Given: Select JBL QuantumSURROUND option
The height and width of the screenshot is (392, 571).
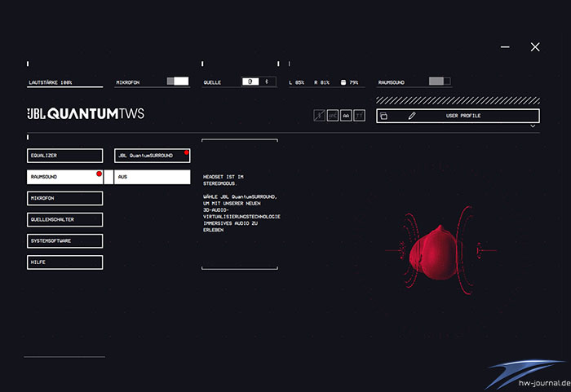Looking at the screenshot, I should 153,156.
